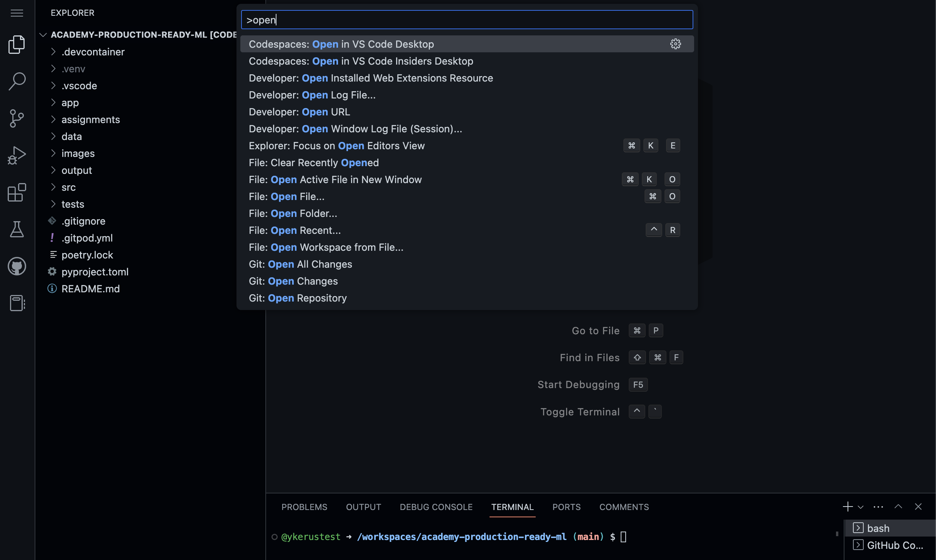Open README.md from the explorer
Screen dimensions: 936x560
(91, 289)
